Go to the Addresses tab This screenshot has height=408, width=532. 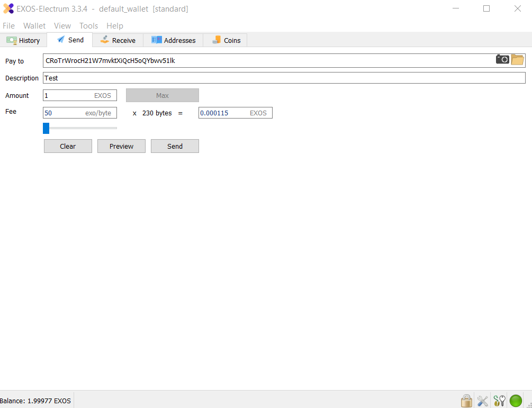point(173,40)
